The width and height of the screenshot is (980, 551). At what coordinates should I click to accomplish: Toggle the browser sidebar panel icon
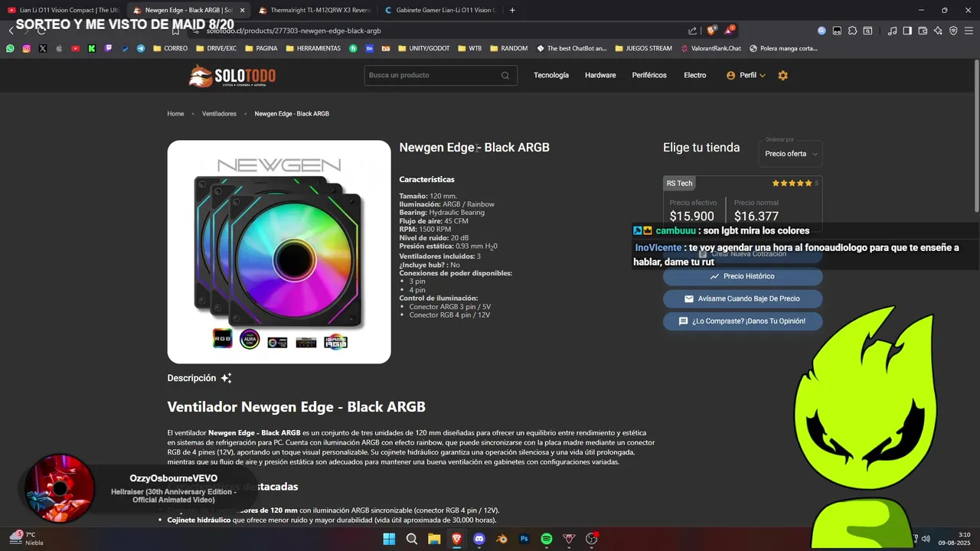coord(907,31)
